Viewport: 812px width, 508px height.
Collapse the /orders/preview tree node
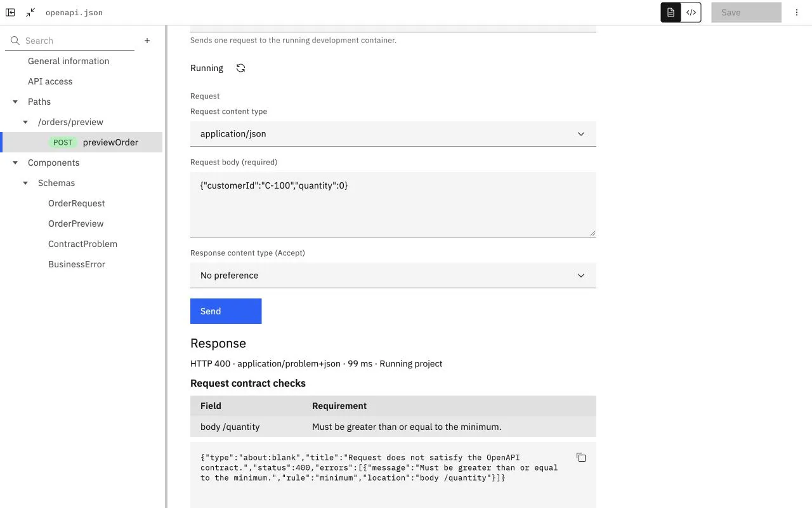(25, 122)
